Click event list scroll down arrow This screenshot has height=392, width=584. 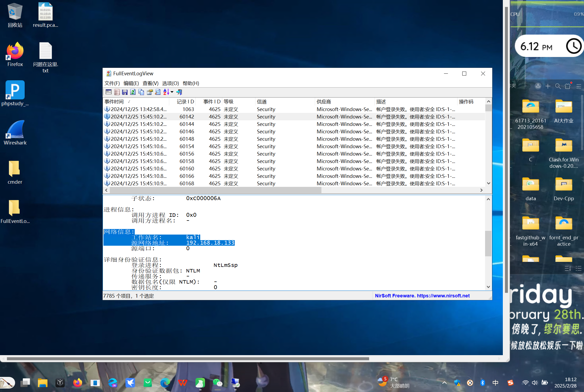tap(489, 183)
